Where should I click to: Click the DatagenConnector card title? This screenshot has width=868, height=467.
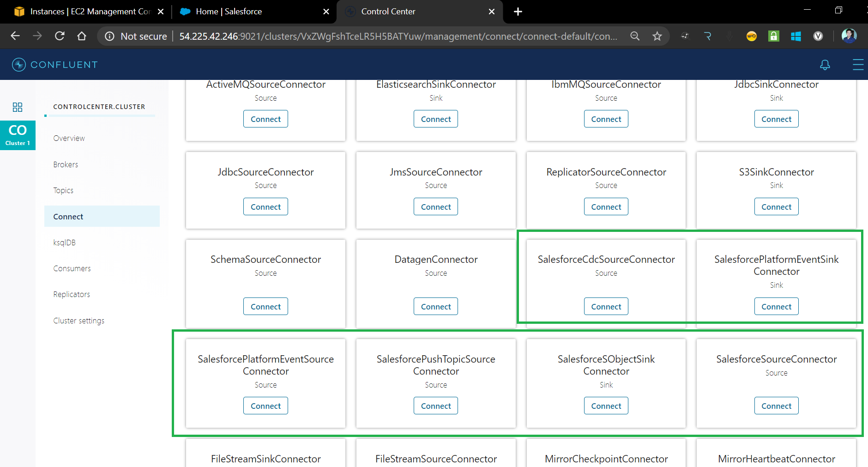pyautogui.click(x=436, y=259)
